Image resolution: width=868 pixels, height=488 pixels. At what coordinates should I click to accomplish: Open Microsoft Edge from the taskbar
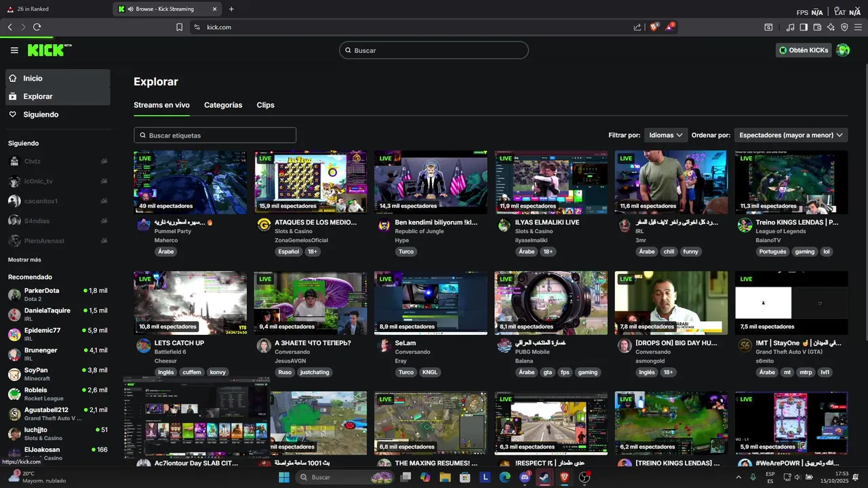pos(505,477)
